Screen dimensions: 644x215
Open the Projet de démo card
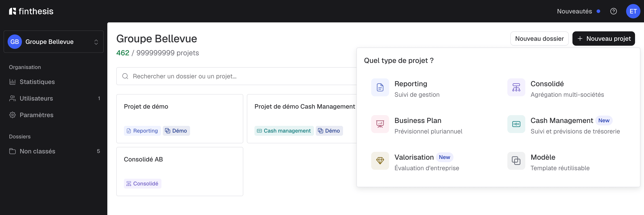tap(180, 119)
